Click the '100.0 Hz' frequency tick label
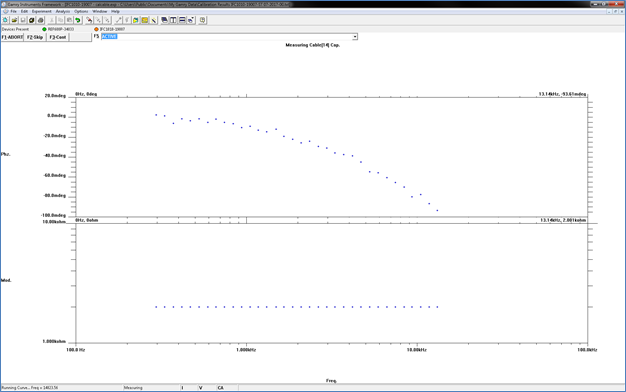This screenshot has width=626, height=392. [75, 350]
